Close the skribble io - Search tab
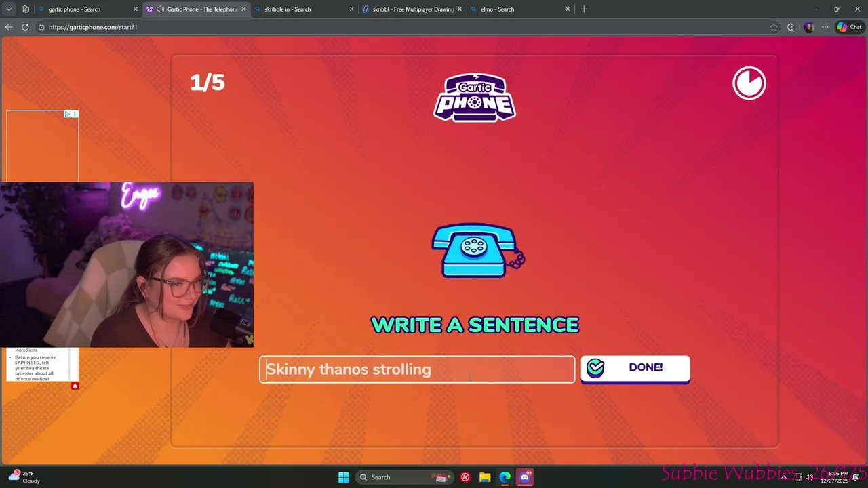The image size is (868, 488). point(352,9)
